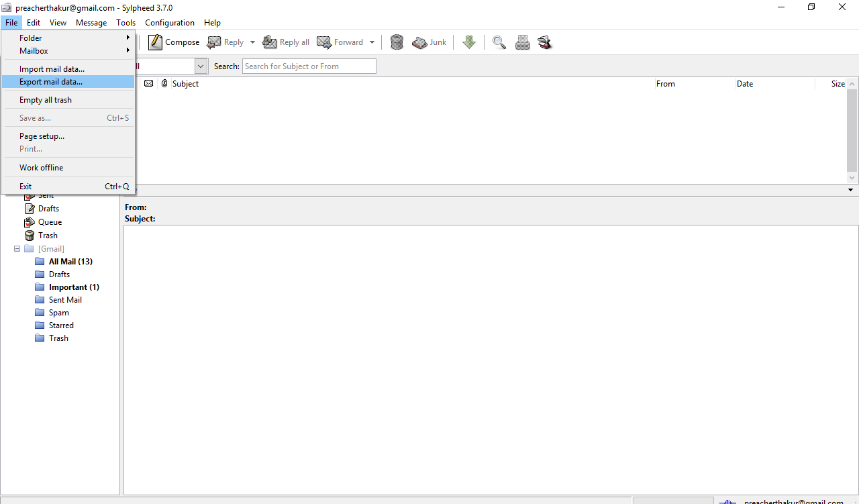Viewport: 859px width, 504px height.
Task: Click the All Mail blue folder icon
Action: pyautogui.click(x=40, y=262)
